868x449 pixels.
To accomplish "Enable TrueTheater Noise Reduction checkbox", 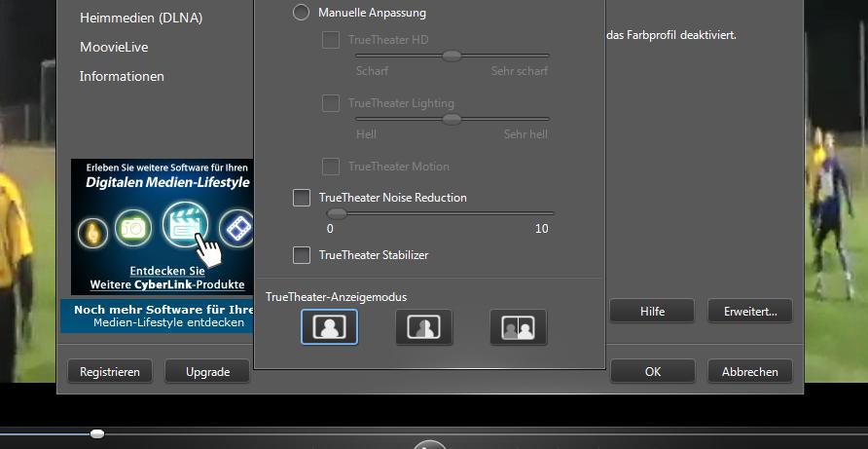I will (301, 198).
